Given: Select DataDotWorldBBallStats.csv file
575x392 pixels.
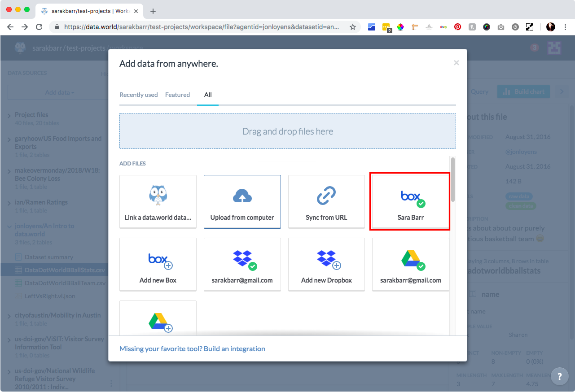Looking at the screenshot, I should [65, 270].
